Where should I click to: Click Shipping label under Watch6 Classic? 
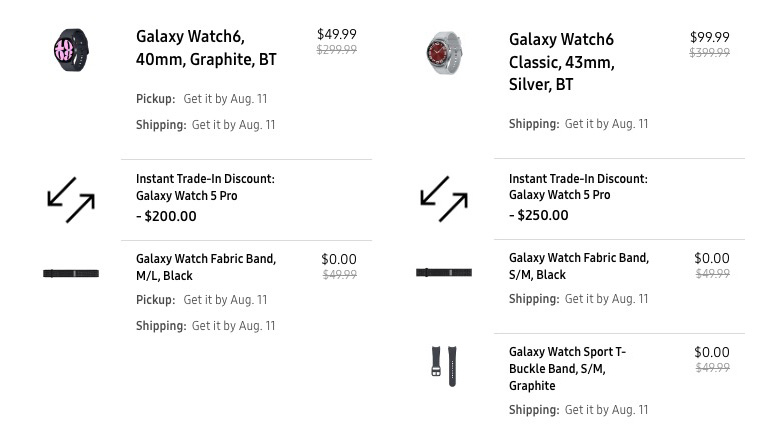point(533,124)
